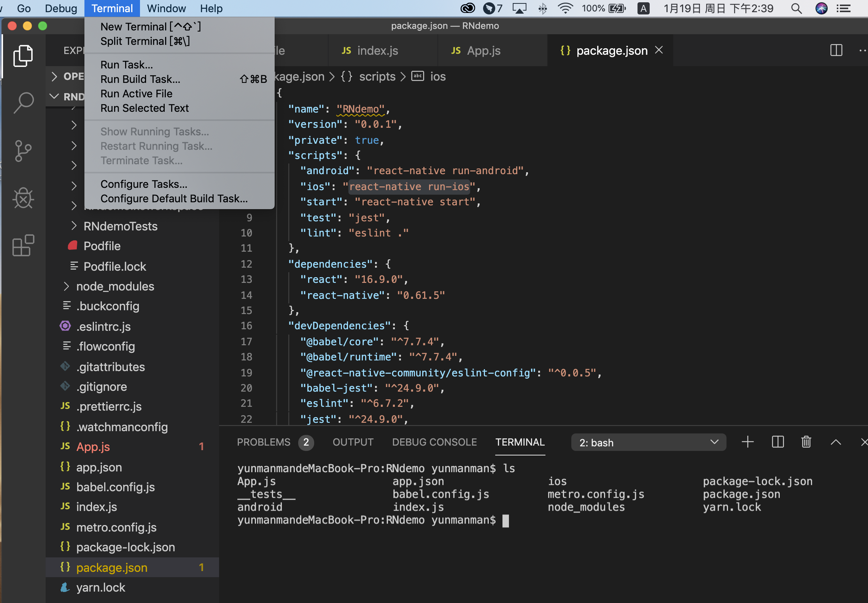Open .gitignore in file tree
Image resolution: width=868 pixels, height=603 pixels.
tap(132, 387)
